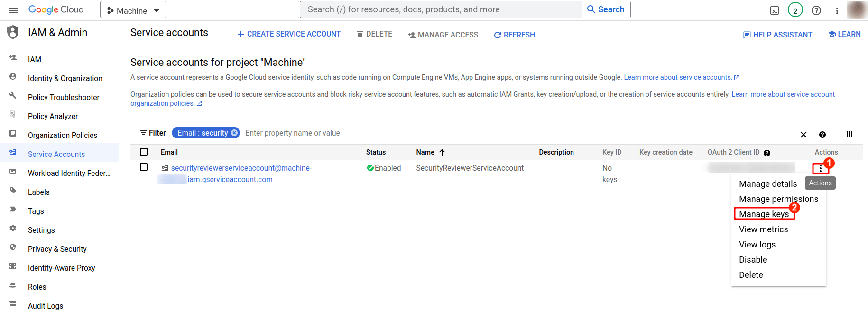Viewport: 868px width, 311px height.
Task: Open the help question mark icon
Action: point(816,10)
